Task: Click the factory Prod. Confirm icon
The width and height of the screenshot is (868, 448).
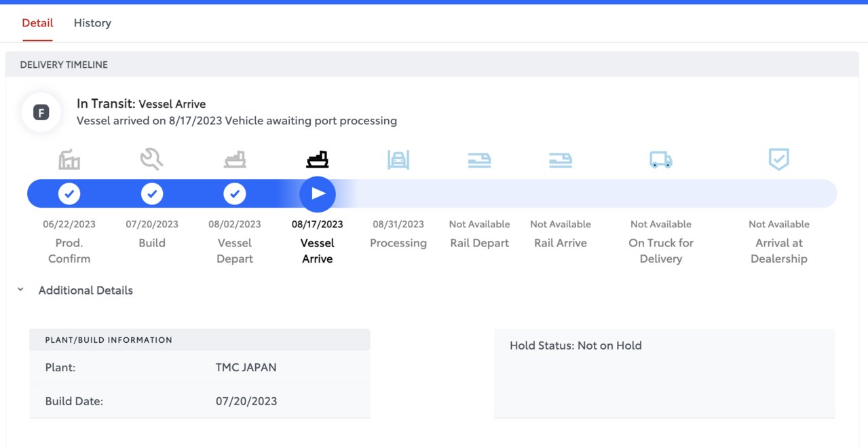Action: tap(69, 160)
